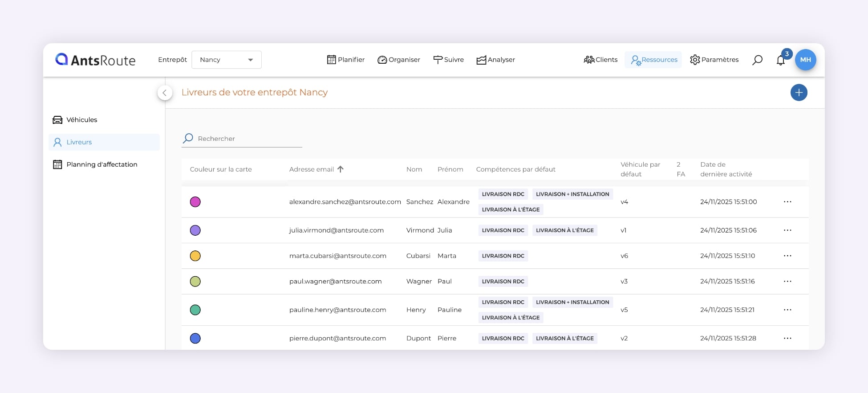The height and width of the screenshot is (393, 868).
Task: Open the Planifier menu
Action: [346, 60]
